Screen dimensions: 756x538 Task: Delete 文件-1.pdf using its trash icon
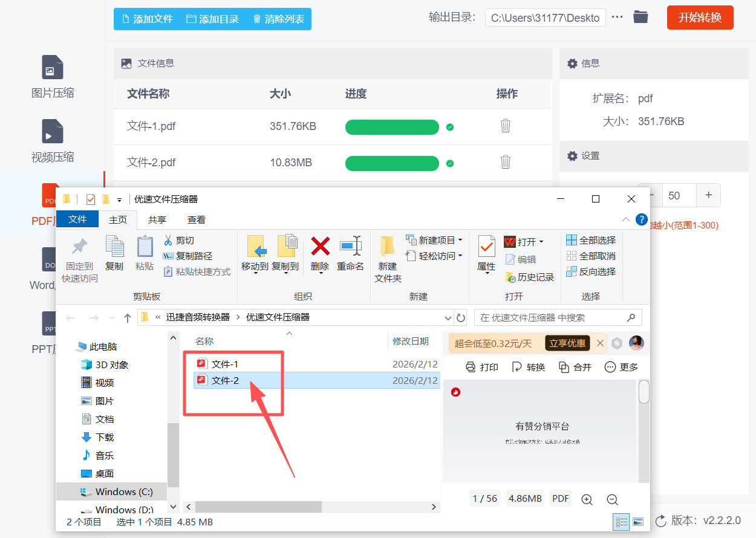(x=506, y=126)
